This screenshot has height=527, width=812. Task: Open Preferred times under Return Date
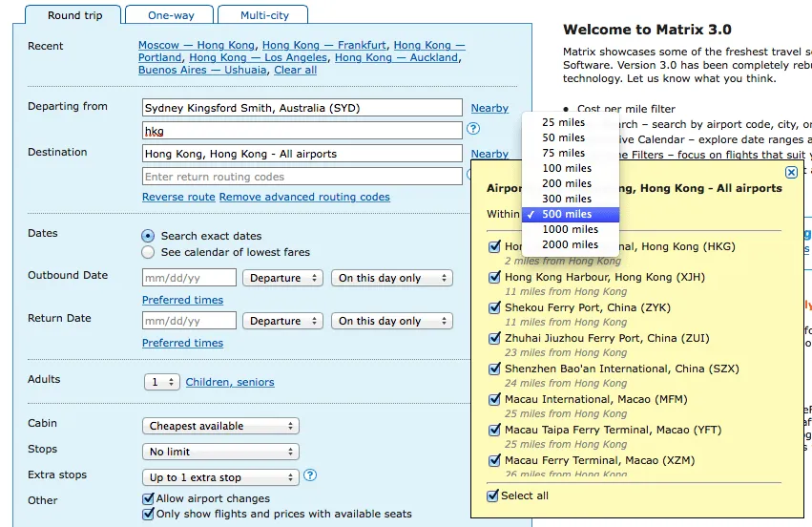[183, 343]
